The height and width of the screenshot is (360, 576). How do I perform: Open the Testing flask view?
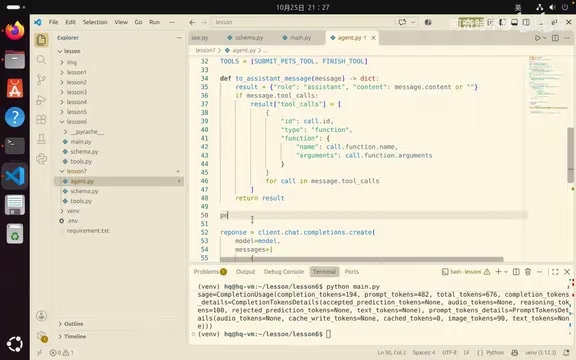[42, 139]
